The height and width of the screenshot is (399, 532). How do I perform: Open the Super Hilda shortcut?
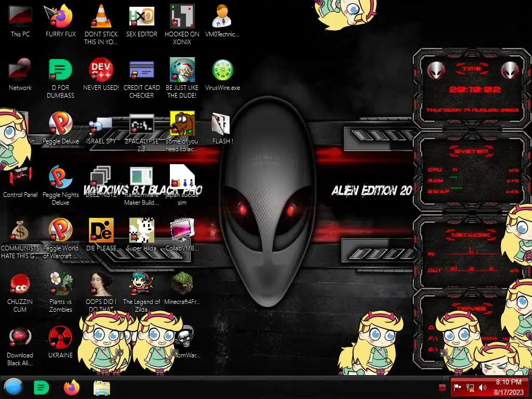pyautogui.click(x=141, y=230)
